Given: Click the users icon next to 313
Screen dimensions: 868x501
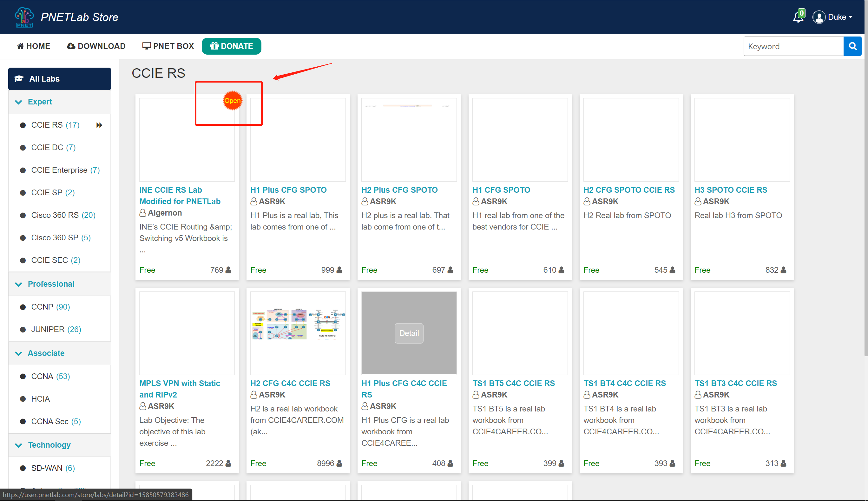Looking at the screenshot, I should point(783,464).
